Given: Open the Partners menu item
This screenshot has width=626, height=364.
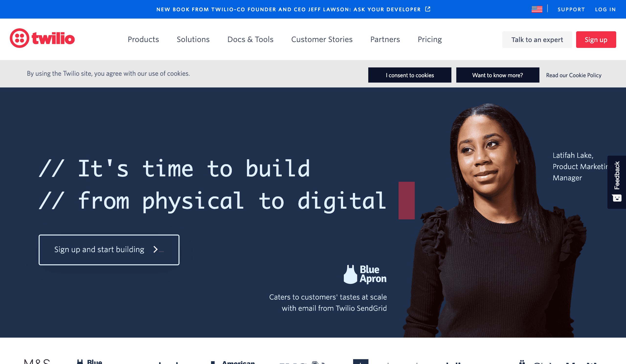Looking at the screenshot, I should click(385, 39).
